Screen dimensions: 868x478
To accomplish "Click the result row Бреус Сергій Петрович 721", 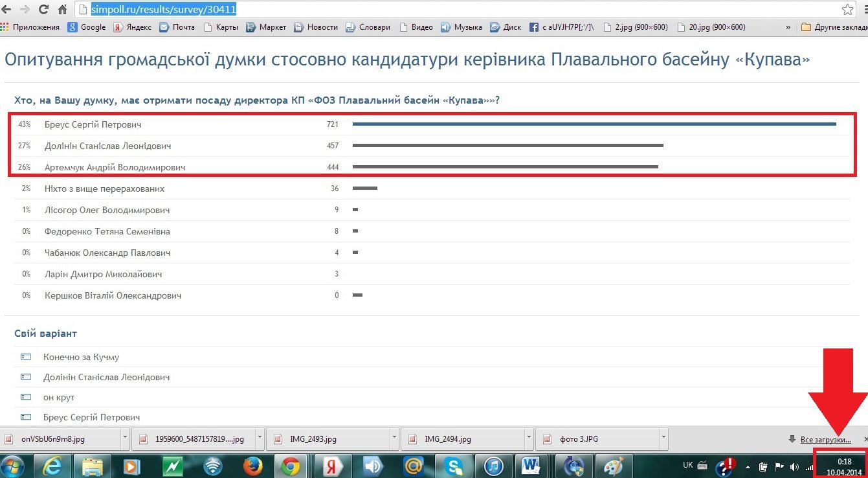I will pos(432,124).
